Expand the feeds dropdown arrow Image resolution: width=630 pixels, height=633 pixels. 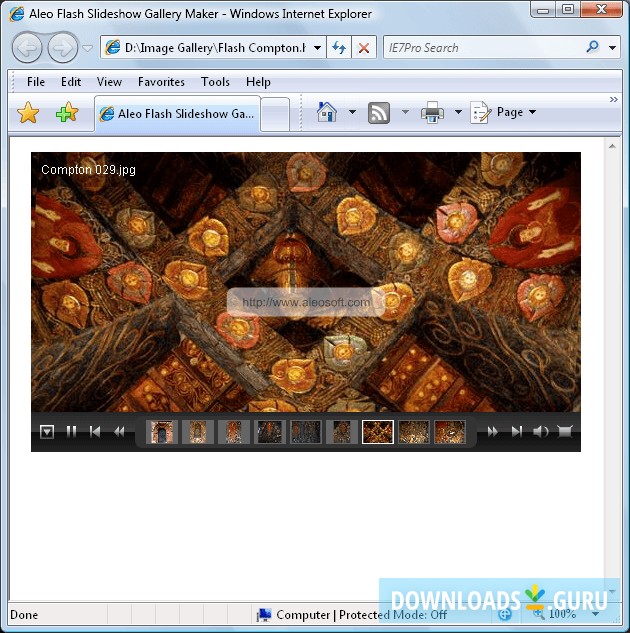(405, 112)
